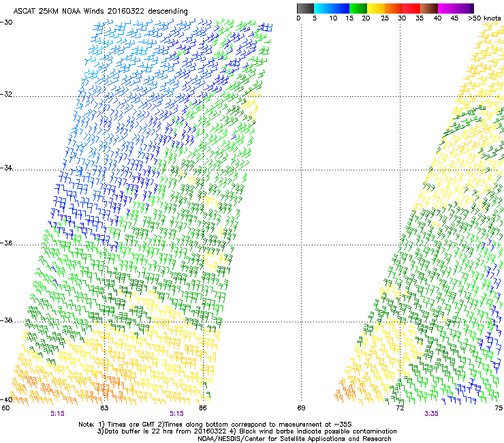The height and width of the screenshot is (443, 504).
Task: Select the yellow 20-25 knots legend segment
Action: (376, 8)
